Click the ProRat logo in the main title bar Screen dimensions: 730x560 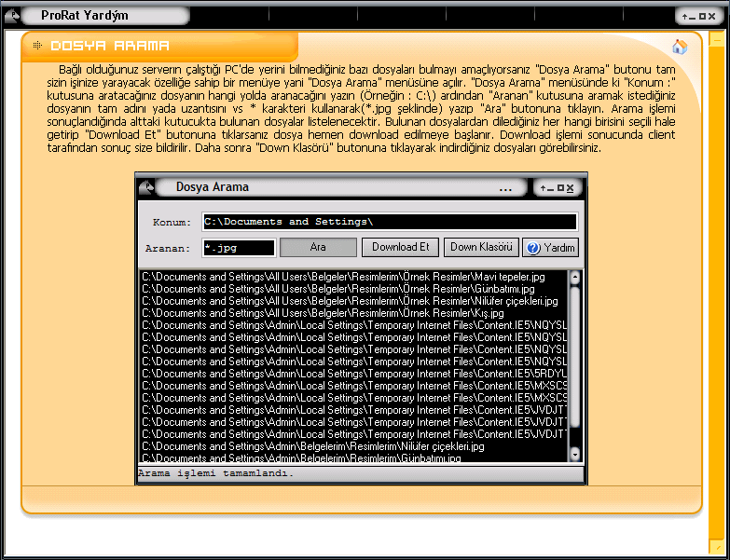pyautogui.click(x=11, y=15)
